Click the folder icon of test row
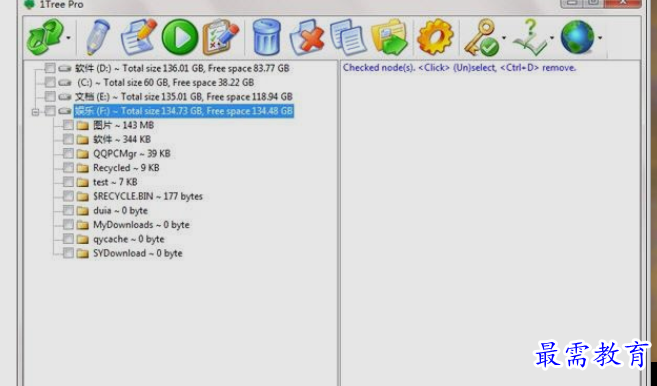657x386 pixels. (83, 182)
